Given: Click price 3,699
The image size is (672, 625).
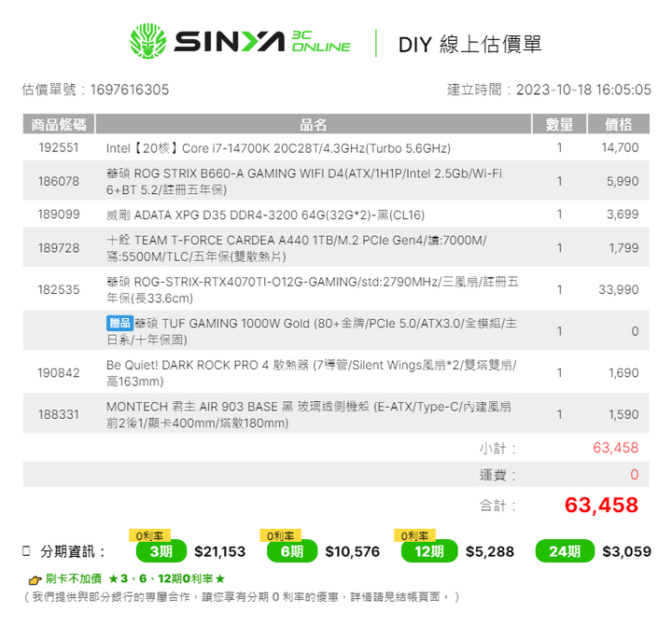Looking at the screenshot, I should pos(623,215).
